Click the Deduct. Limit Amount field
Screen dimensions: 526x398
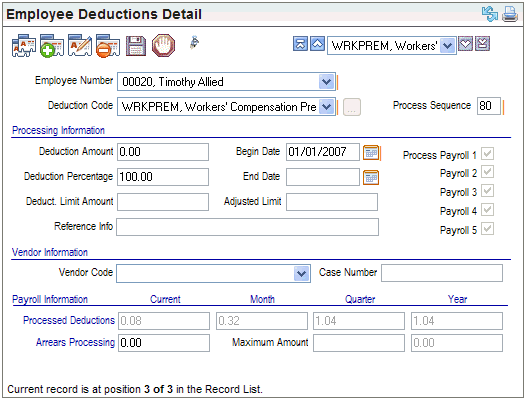tap(163, 202)
